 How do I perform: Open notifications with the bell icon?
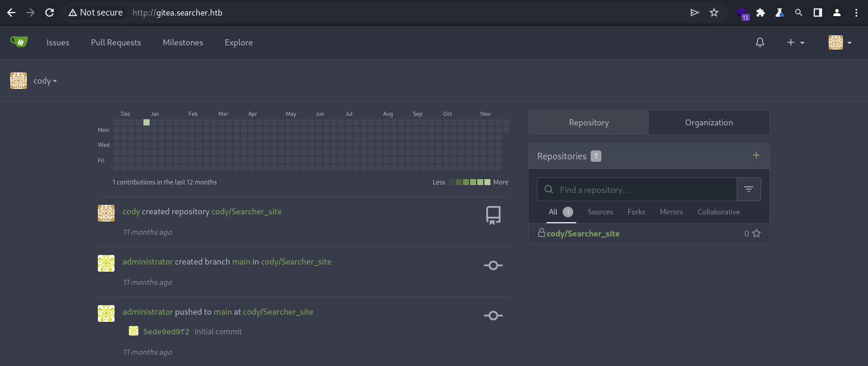(760, 42)
